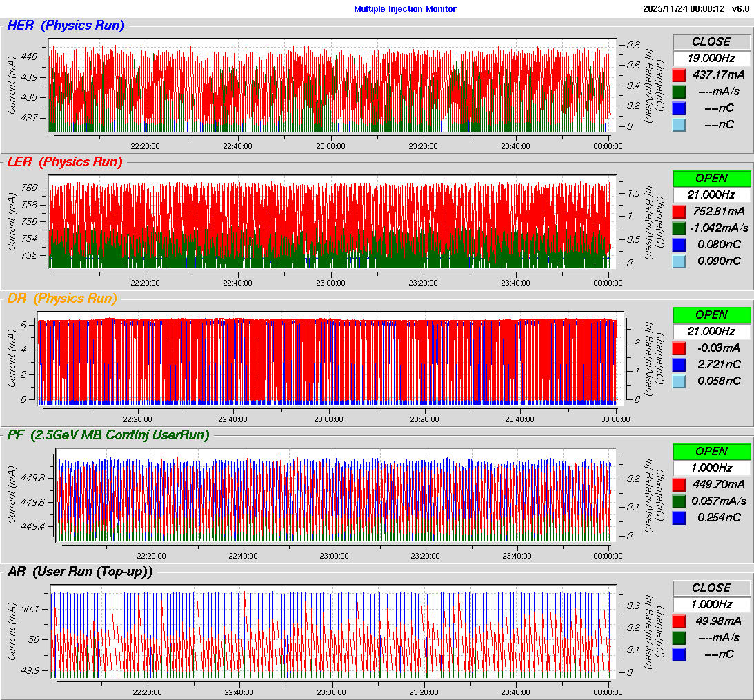Screen dimensions: 754x700
Task: Click the HER green injection rate swatch
Action: (679, 91)
